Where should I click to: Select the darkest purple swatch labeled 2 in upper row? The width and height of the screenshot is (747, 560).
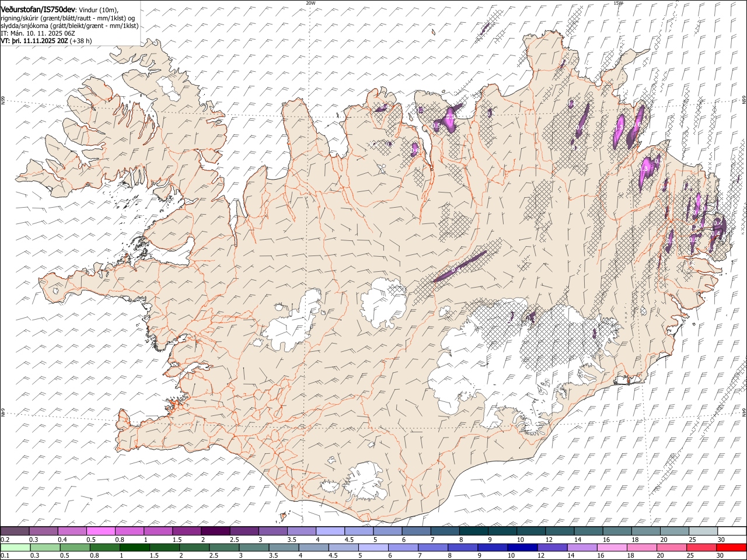215,531
